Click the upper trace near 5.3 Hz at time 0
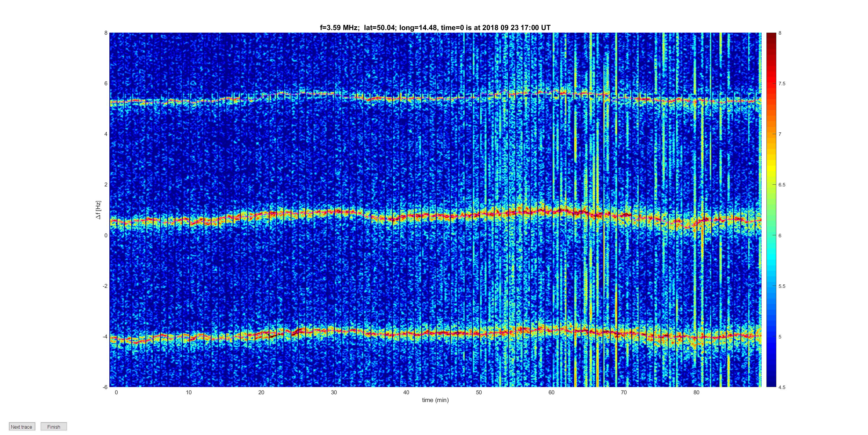Image resolution: width=868 pixels, height=435 pixels. (x=116, y=101)
